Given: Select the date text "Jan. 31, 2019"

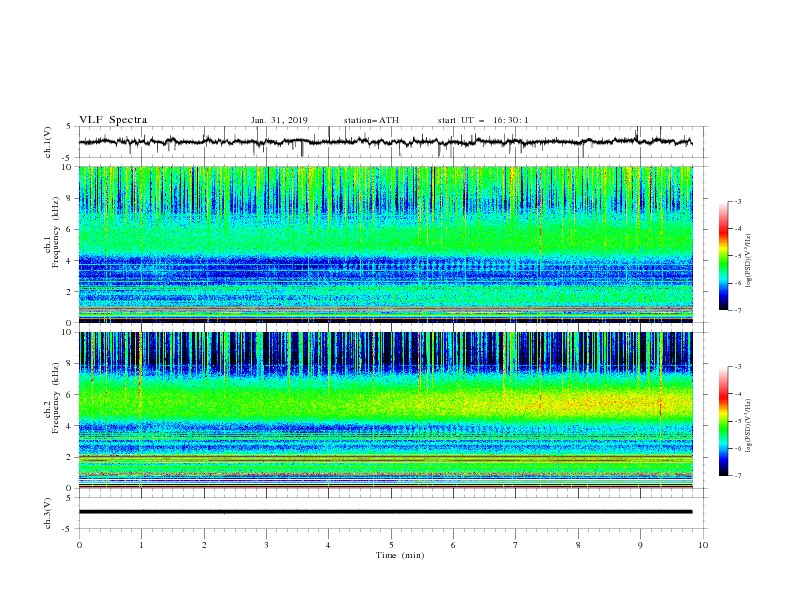Looking at the screenshot, I should (x=279, y=120).
